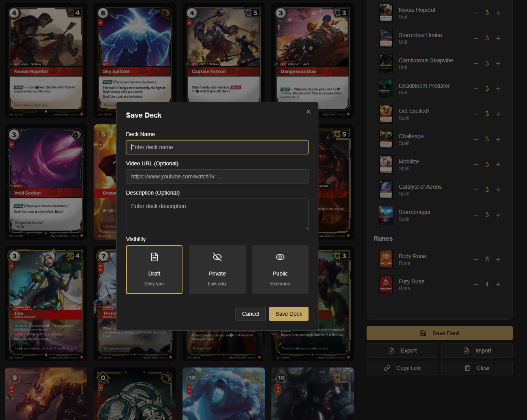This screenshot has width=527, height=420.
Task: Click the deck description textarea
Action: 217,214
